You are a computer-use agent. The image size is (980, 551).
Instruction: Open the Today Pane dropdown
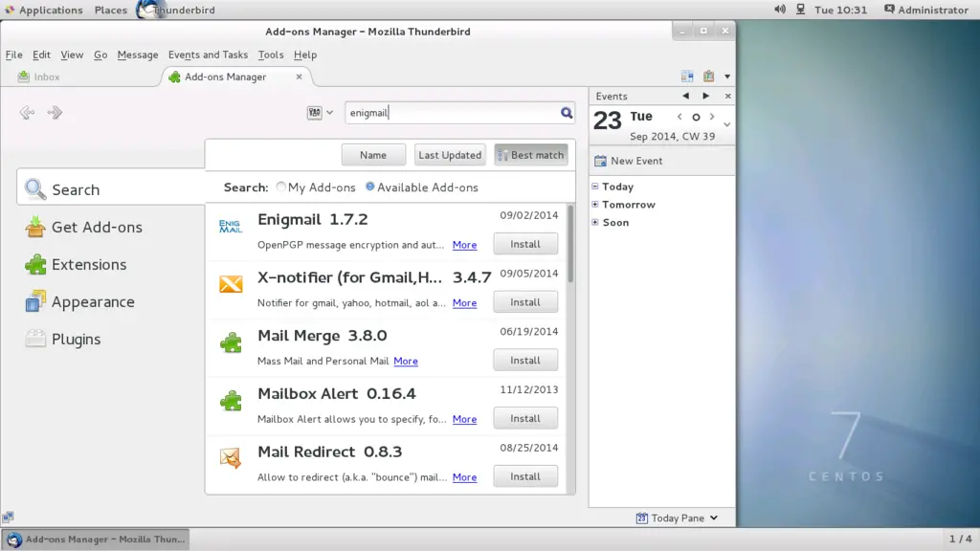click(677, 518)
